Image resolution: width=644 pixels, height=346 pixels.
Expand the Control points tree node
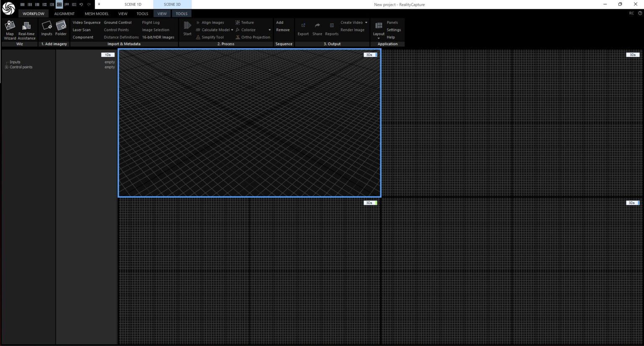click(6, 67)
